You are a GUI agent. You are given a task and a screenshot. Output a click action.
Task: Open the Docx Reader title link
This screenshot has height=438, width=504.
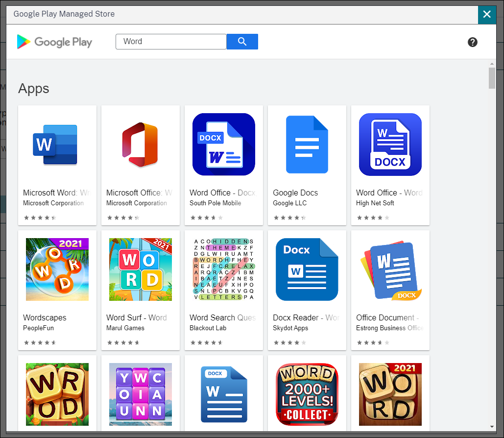[x=306, y=317]
